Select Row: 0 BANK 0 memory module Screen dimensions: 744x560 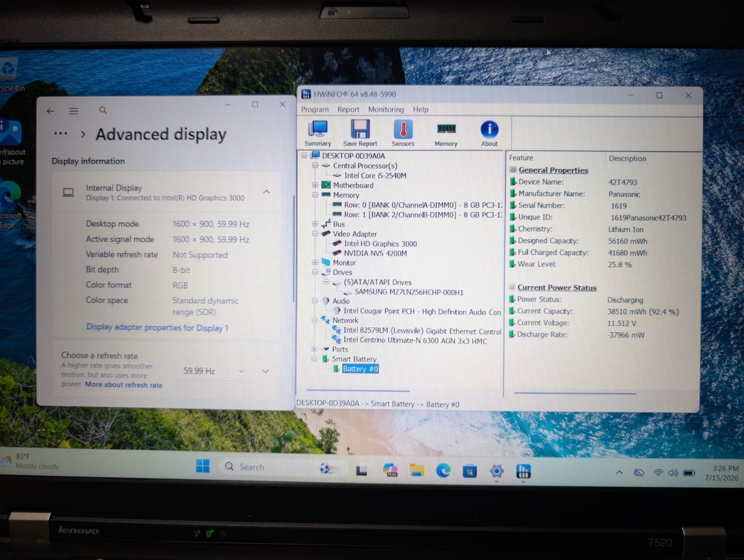(x=423, y=205)
